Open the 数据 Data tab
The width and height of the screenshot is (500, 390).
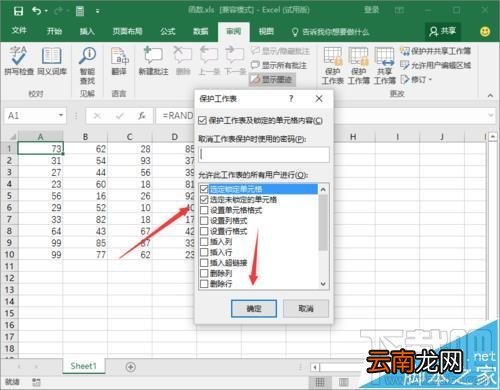point(201,31)
